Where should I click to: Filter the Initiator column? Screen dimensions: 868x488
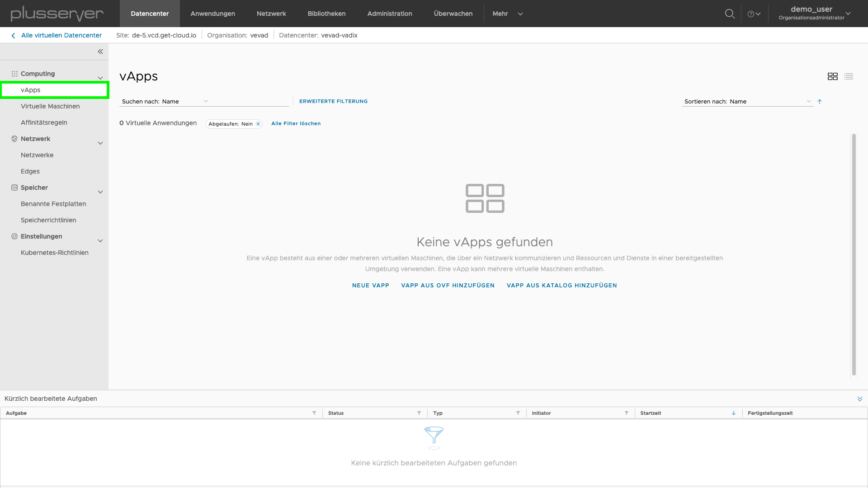tap(627, 413)
